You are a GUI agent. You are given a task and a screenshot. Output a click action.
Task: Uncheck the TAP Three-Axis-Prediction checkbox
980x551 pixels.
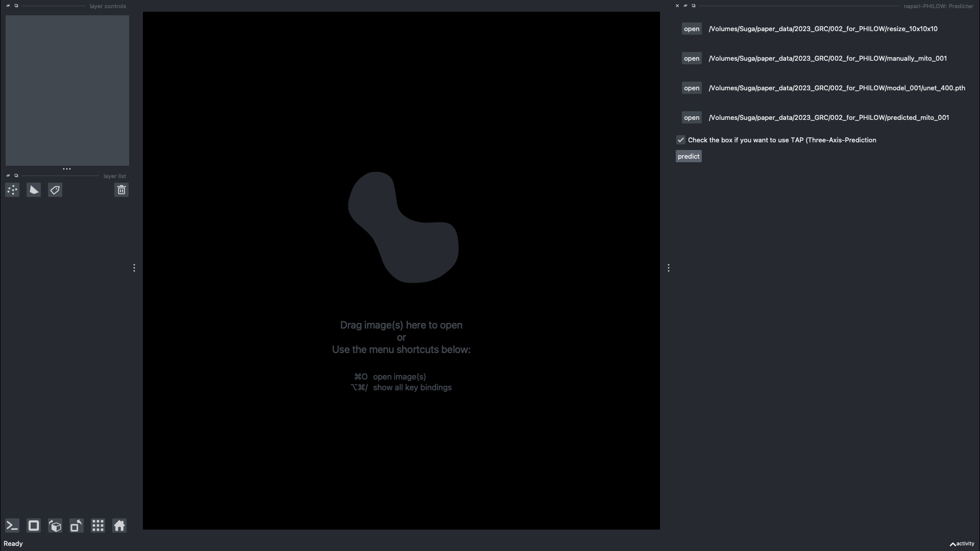pos(681,140)
